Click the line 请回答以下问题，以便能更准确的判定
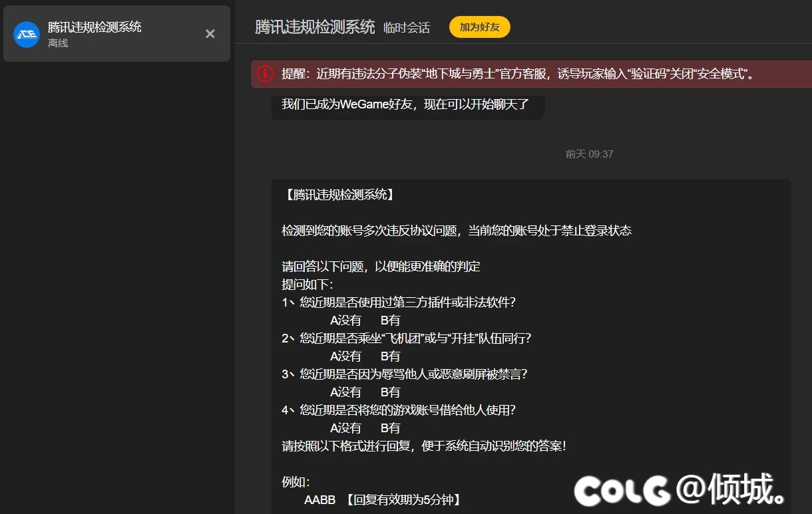Image resolution: width=812 pixels, height=514 pixels. pos(381,267)
